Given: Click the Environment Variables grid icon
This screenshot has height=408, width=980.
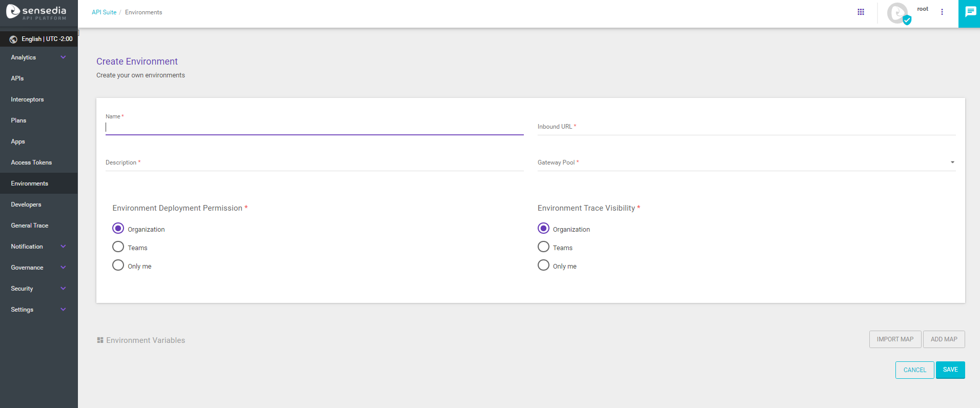Looking at the screenshot, I should pos(100,340).
